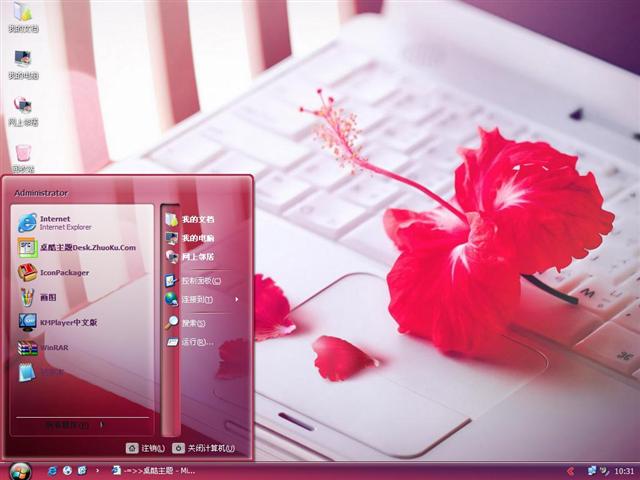The width and height of the screenshot is (640, 480).
Task: Switch to the 桌酷主题 - Mi... taskbar window
Action: tap(153, 471)
